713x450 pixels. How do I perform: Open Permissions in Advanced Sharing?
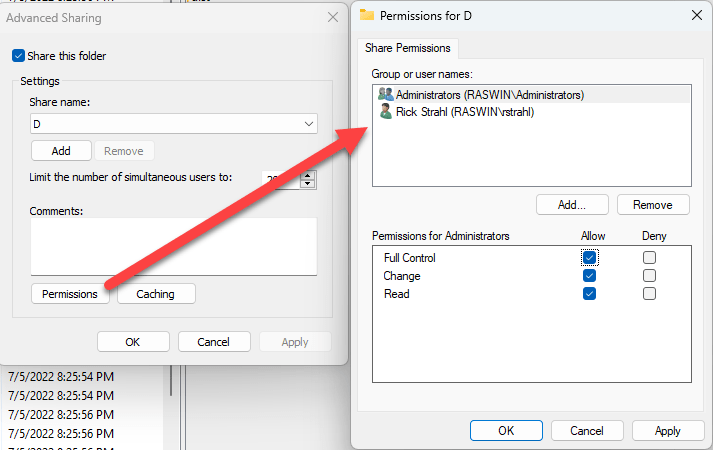tap(70, 294)
